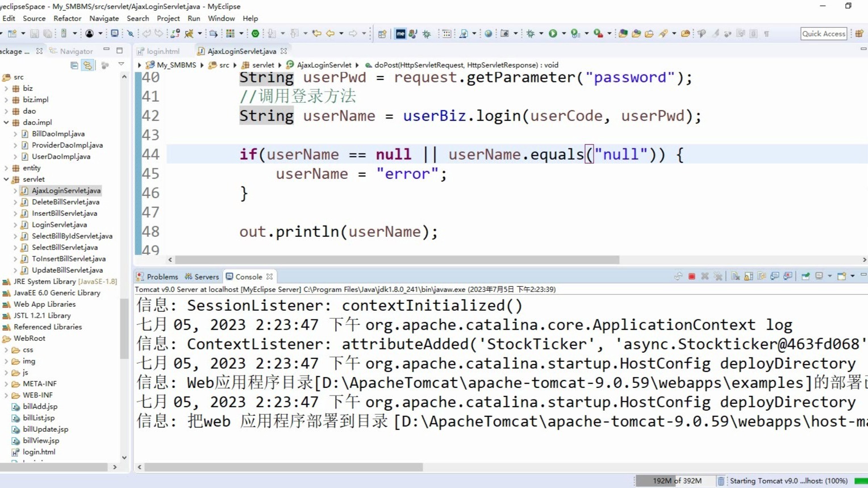This screenshot has height=488, width=868.
Task: Expand the entity package node
Action: click(6, 168)
